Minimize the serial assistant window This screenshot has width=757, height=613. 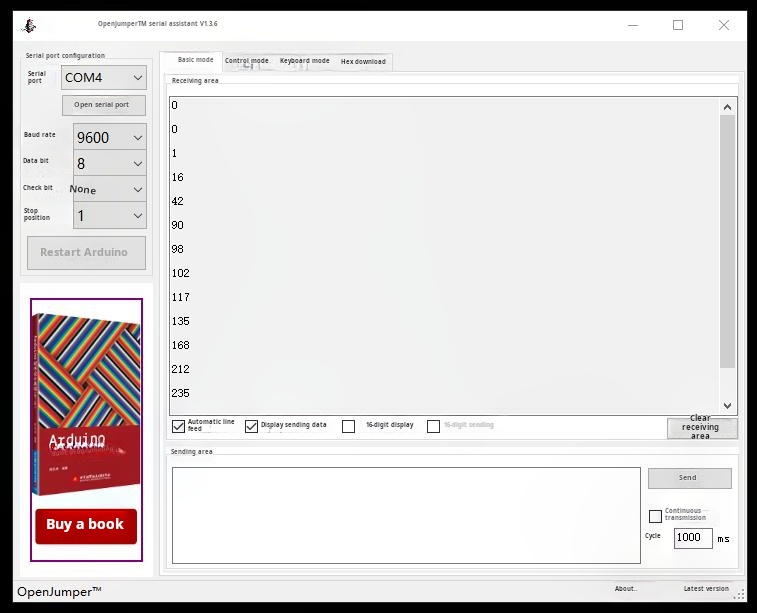(x=632, y=25)
